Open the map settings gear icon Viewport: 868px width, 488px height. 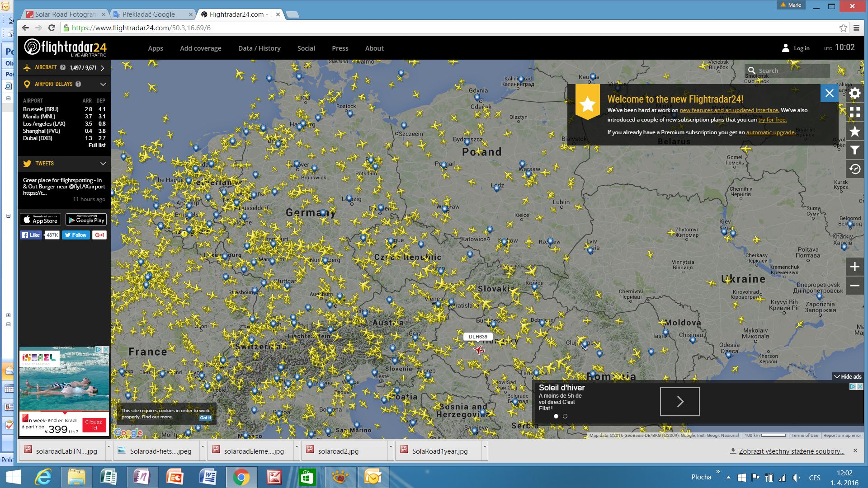[x=854, y=94]
